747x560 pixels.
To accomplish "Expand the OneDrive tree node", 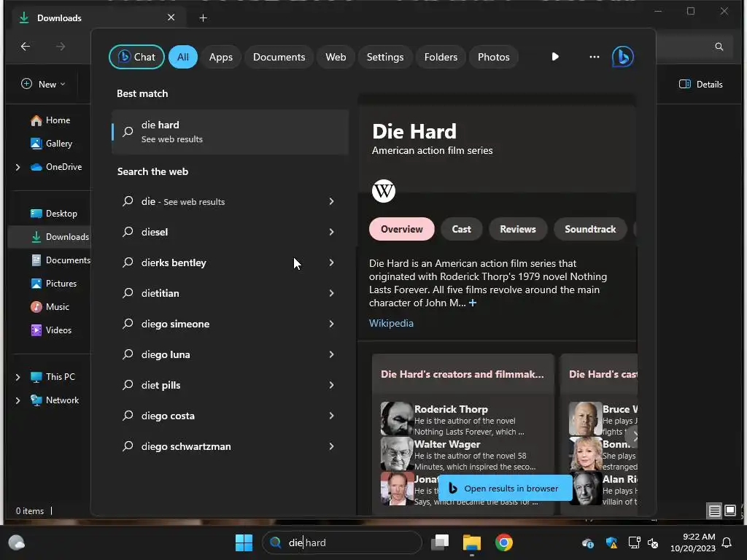I will 18,167.
